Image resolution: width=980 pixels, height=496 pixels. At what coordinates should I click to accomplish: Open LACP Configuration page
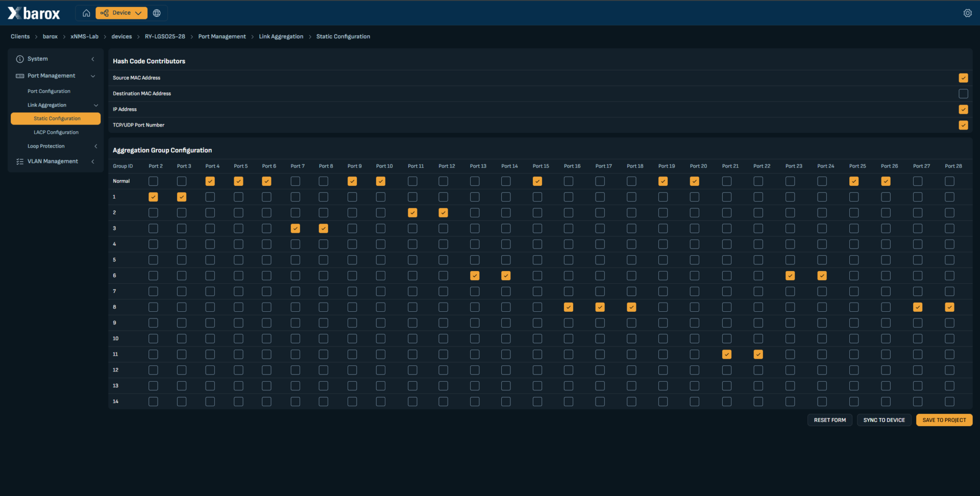56,133
